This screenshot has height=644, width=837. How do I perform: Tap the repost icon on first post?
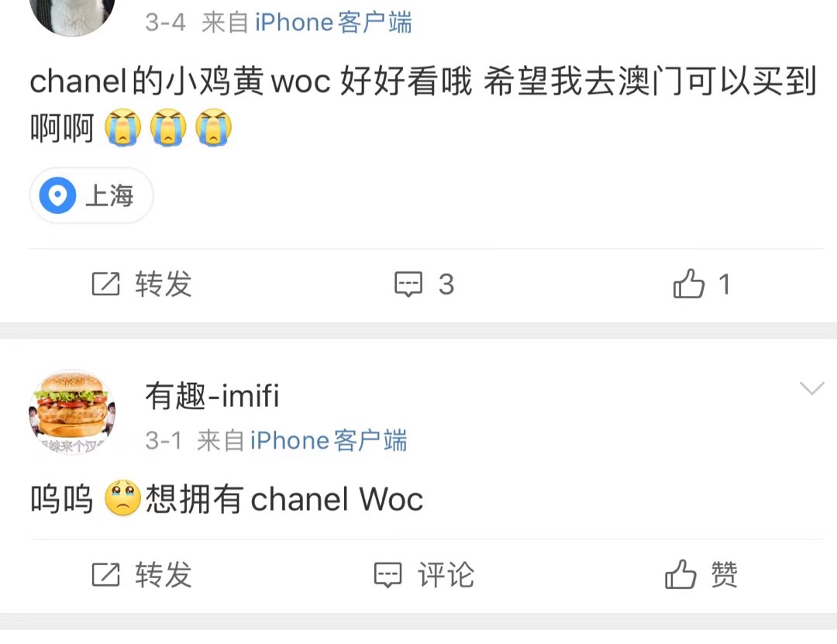coord(105,284)
